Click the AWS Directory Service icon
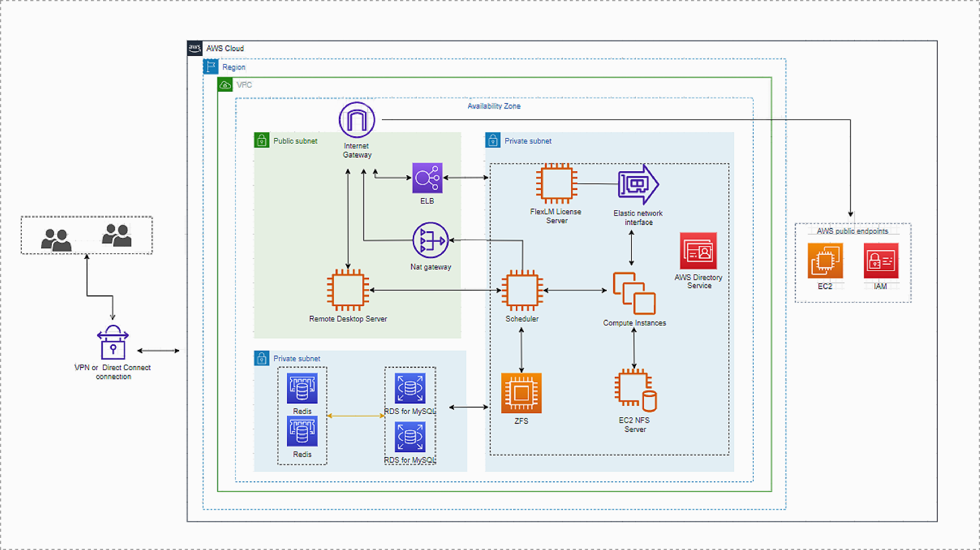This screenshot has width=980, height=550. click(698, 251)
